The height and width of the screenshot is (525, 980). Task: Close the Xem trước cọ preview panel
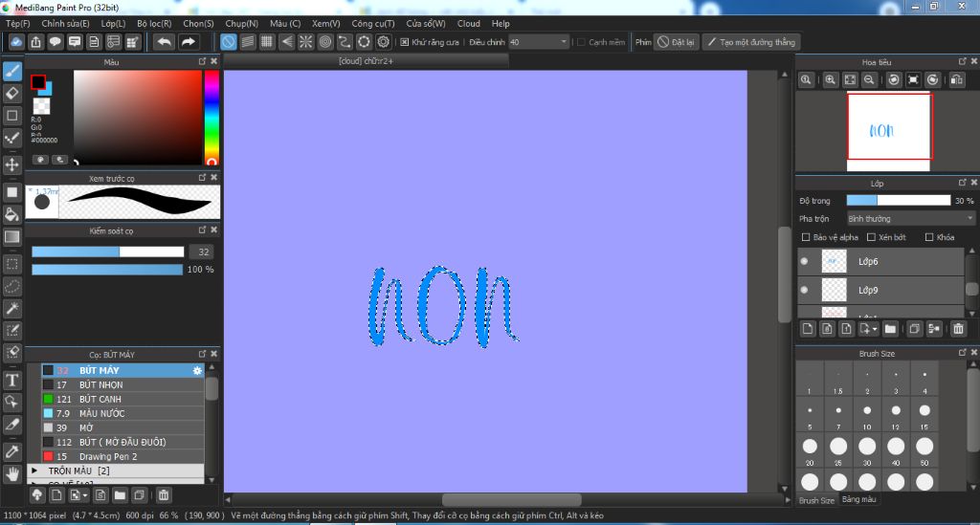point(213,177)
